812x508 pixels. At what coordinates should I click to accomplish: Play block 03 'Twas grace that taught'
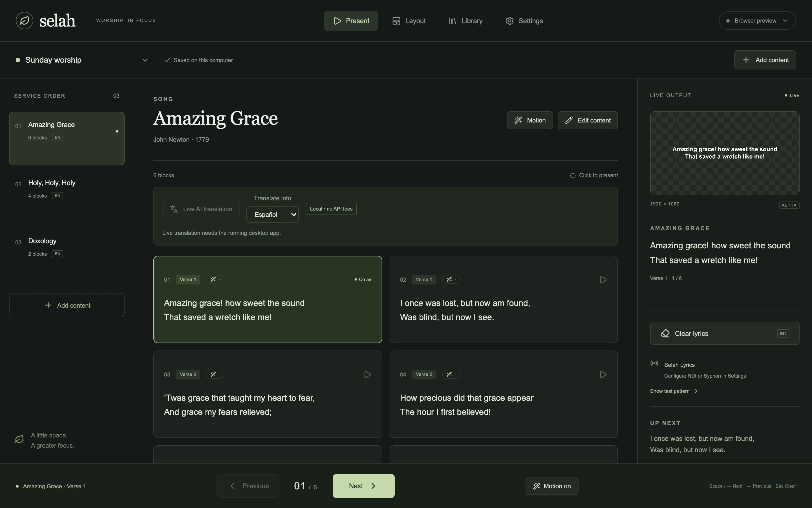tap(367, 374)
